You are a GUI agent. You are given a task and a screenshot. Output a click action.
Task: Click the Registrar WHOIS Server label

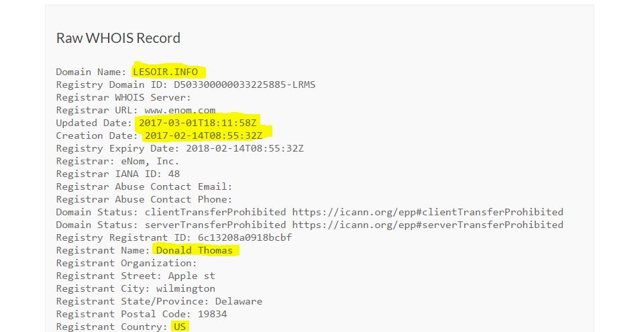click(x=123, y=97)
